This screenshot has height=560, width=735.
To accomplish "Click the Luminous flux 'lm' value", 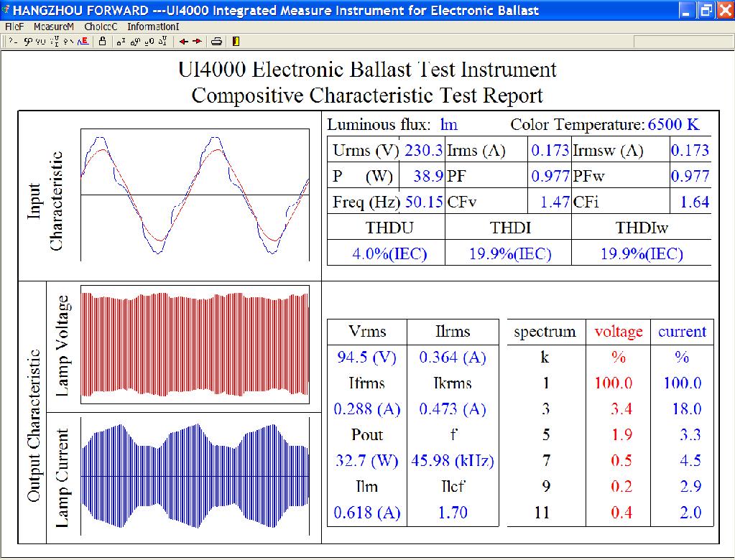I will click(x=448, y=124).
